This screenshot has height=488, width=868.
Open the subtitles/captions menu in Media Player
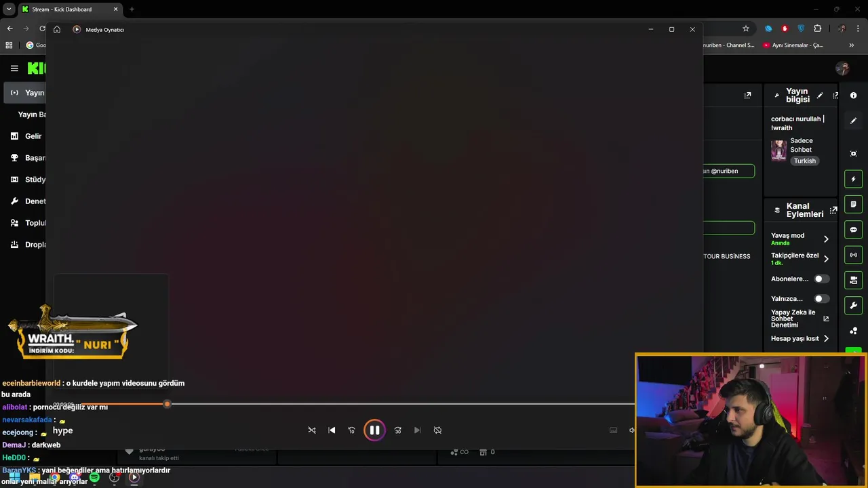pos(613,430)
